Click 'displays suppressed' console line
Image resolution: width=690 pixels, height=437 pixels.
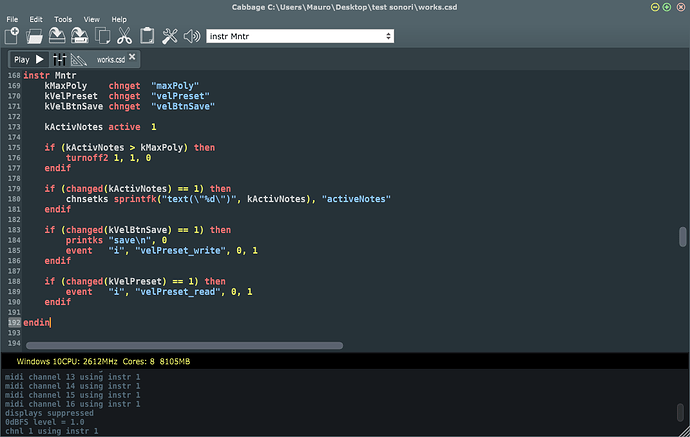tap(49, 413)
